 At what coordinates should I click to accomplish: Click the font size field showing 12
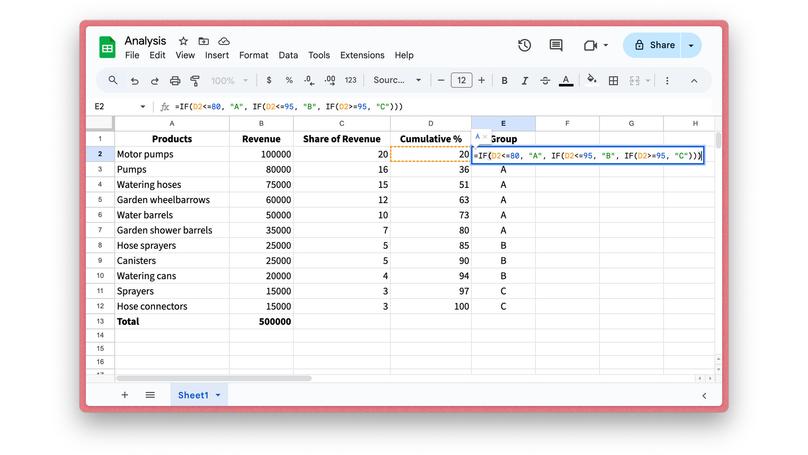(x=461, y=80)
